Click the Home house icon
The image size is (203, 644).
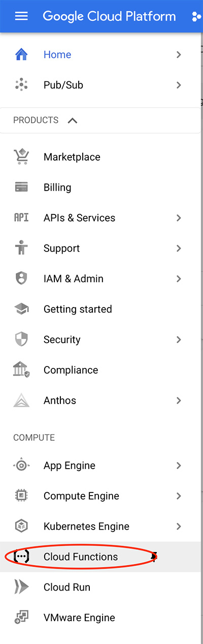[21, 54]
